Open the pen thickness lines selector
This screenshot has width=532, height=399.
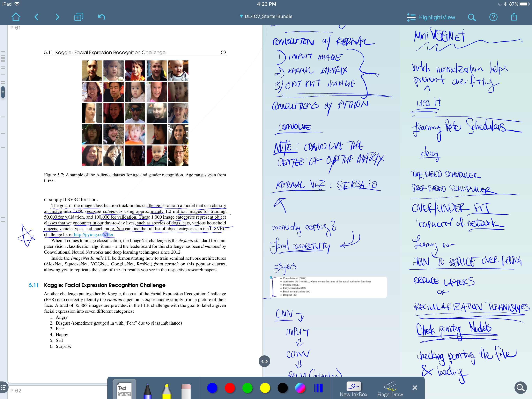click(318, 388)
